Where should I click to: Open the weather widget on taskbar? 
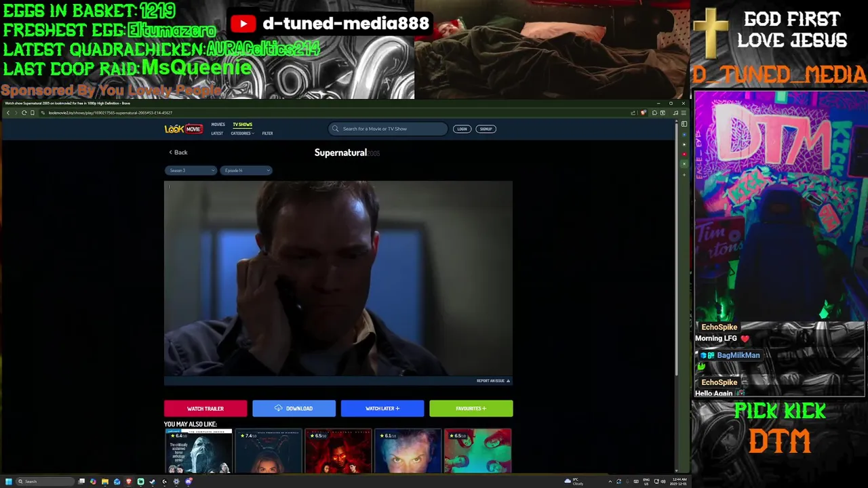point(574,481)
